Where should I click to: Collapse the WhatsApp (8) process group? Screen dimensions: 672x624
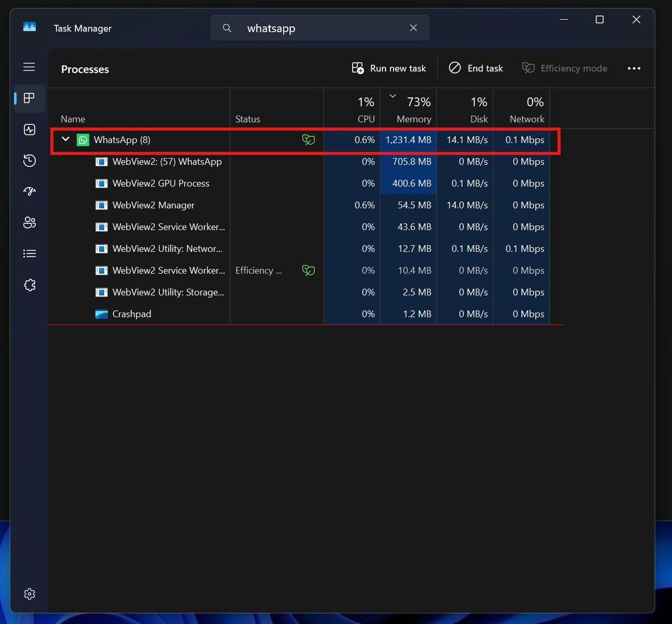66,139
